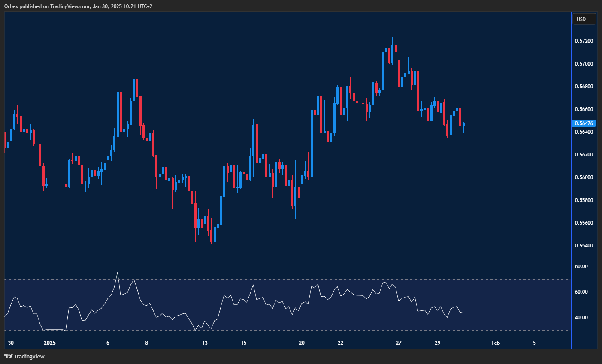Select the 0.57200 price axis label

point(584,41)
